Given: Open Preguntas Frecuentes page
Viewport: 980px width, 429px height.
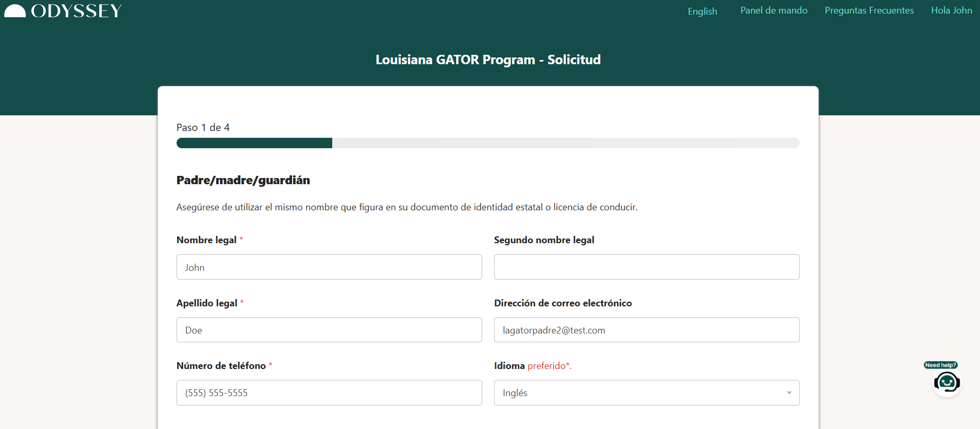Looking at the screenshot, I should click(869, 10).
